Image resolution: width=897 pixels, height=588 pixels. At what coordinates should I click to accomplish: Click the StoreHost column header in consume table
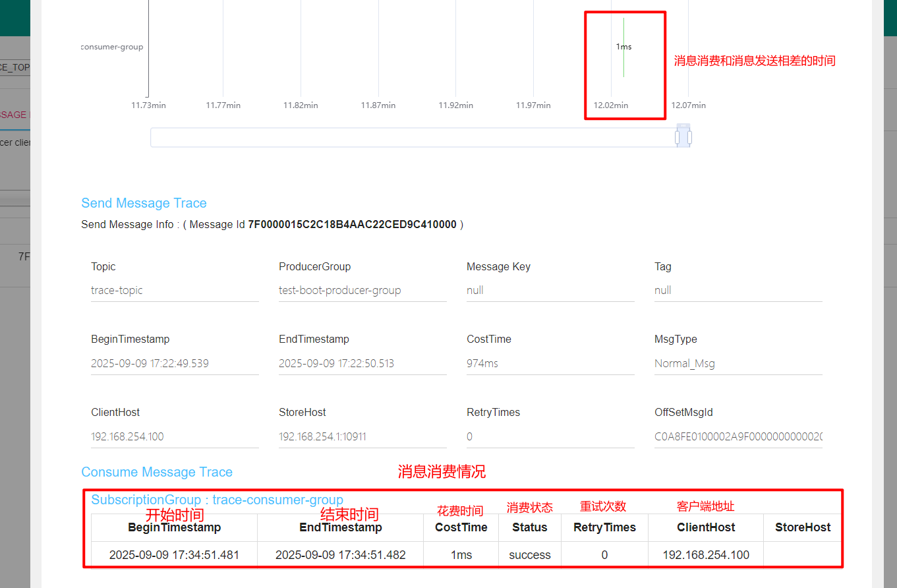[x=803, y=527]
